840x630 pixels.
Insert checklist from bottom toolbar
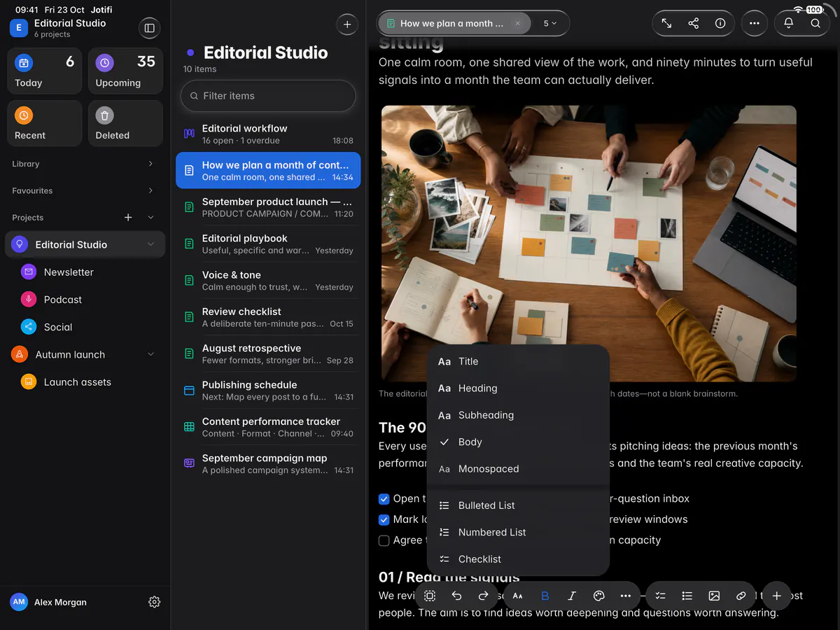coord(660,596)
